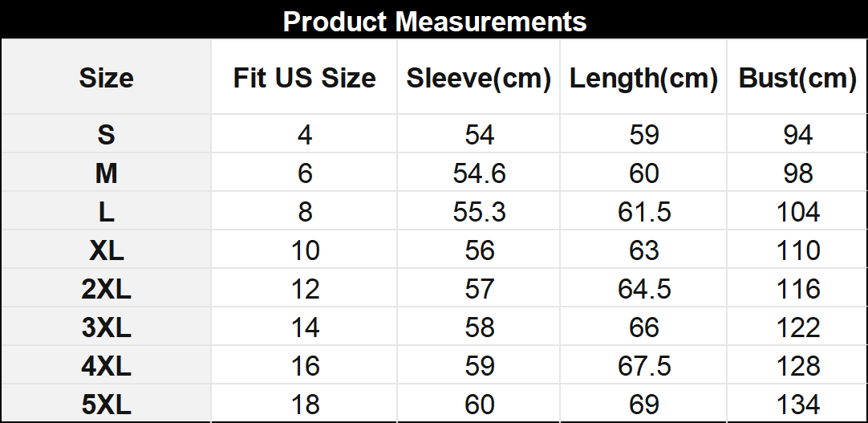Viewport: 868px width, 423px height.
Task: Click the Fit US Size header
Action: [x=304, y=78]
